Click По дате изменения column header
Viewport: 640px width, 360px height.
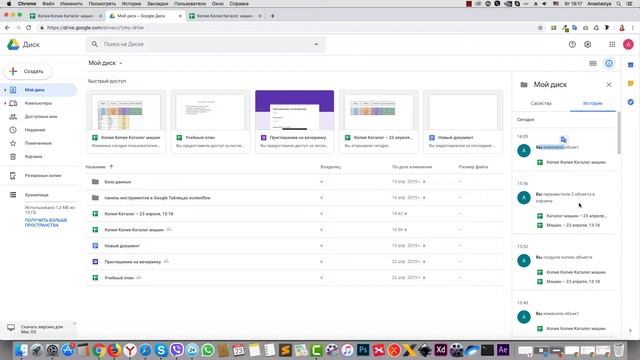[412, 167]
